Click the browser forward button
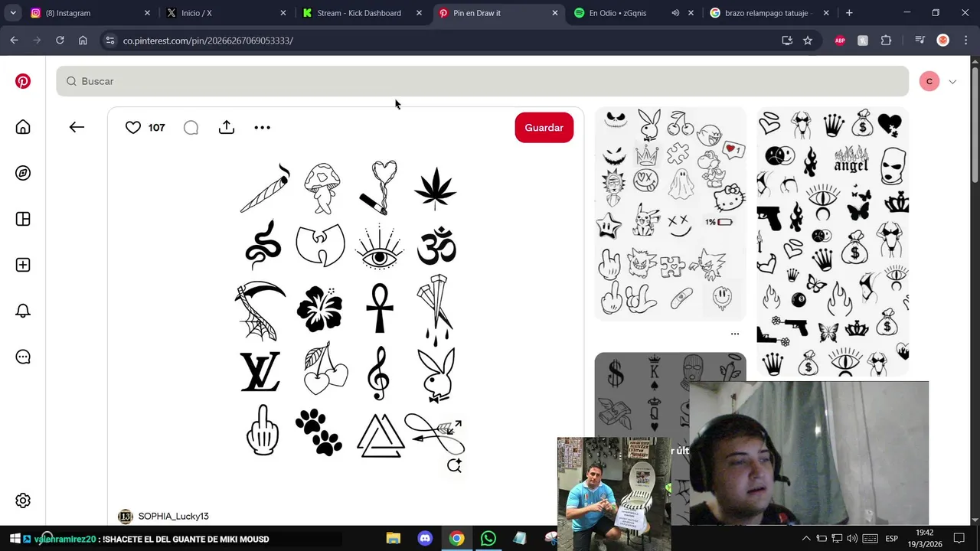The image size is (980, 551). pyautogui.click(x=37, y=41)
